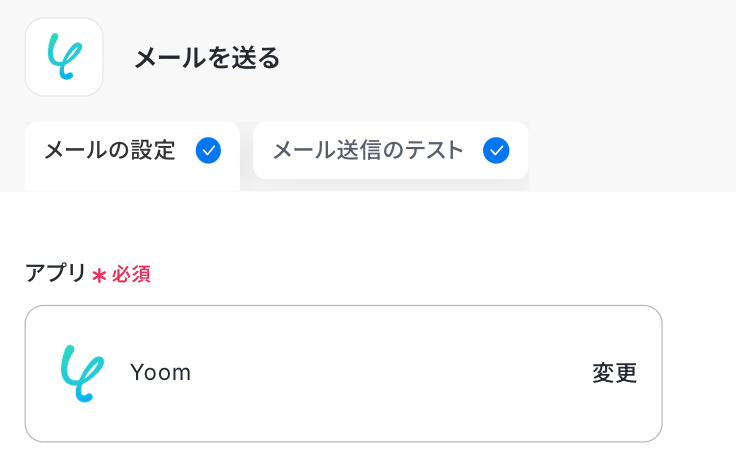Viewport: 736px width, 472px height.
Task: Click white area below the Yoom app box
Action: coord(340,458)
